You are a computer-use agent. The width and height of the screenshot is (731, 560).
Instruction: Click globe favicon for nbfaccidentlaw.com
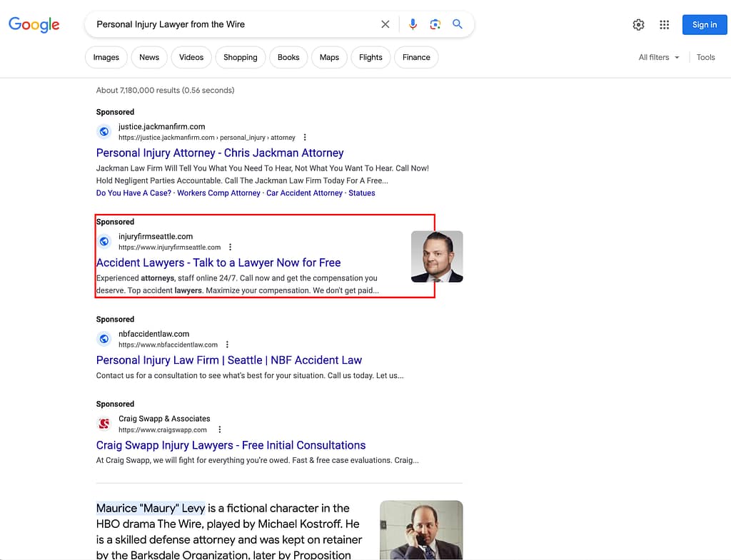104,339
